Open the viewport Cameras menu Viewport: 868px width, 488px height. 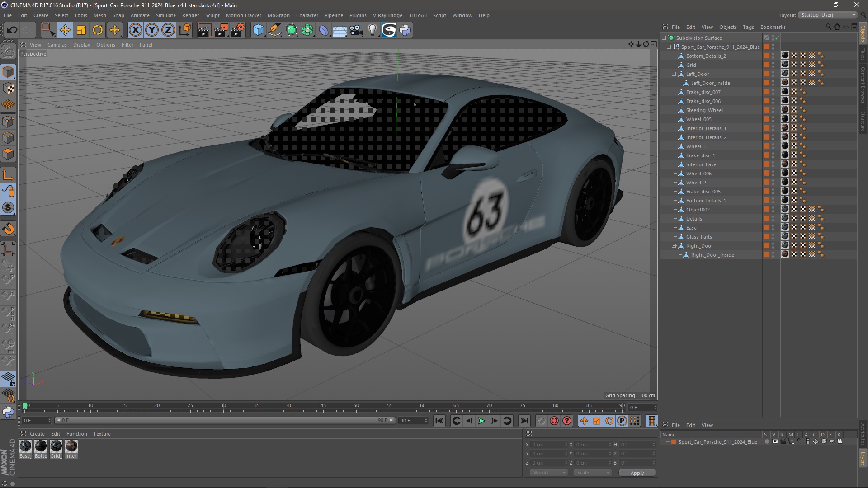tap(57, 45)
